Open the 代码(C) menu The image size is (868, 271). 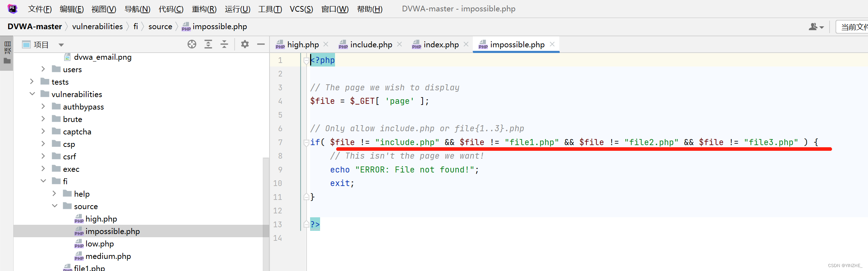(171, 9)
